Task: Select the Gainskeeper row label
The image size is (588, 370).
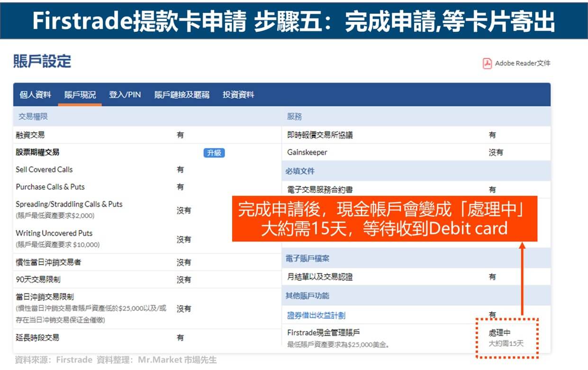Action: click(x=307, y=152)
